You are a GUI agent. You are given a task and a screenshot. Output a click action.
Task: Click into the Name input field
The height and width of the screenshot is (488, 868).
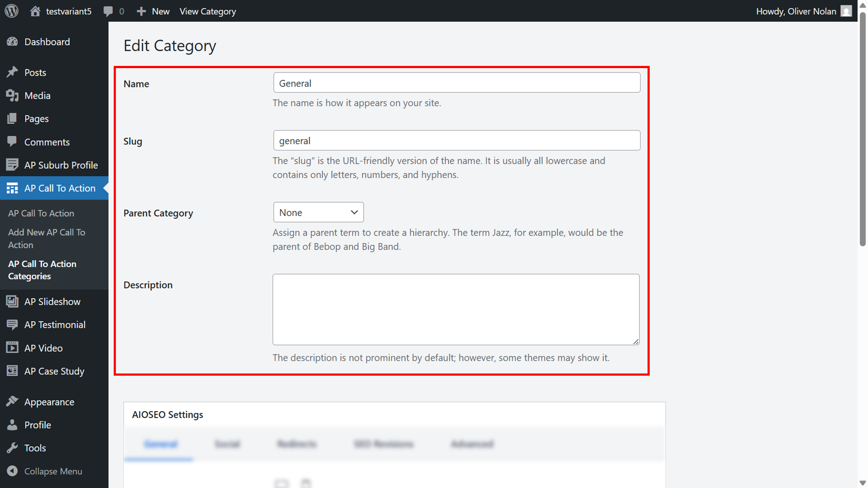pyautogui.click(x=457, y=82)
